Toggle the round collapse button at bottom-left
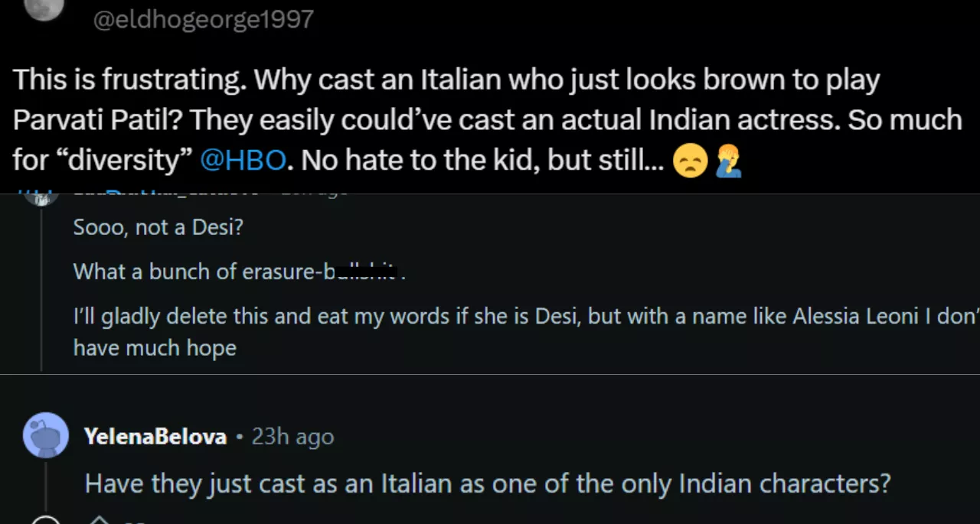Screen dimensions: 980x524 [x=46, y=520]
